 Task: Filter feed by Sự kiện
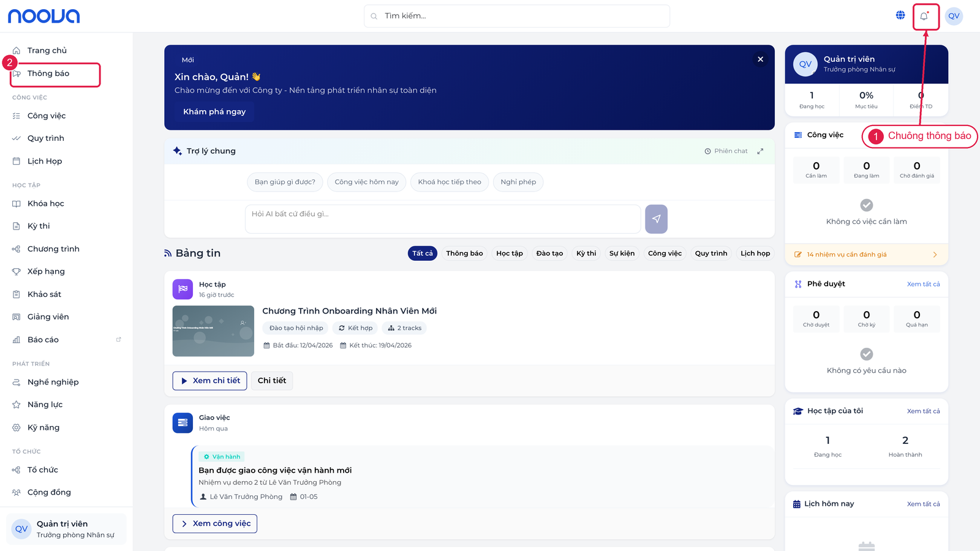[622, 253]
